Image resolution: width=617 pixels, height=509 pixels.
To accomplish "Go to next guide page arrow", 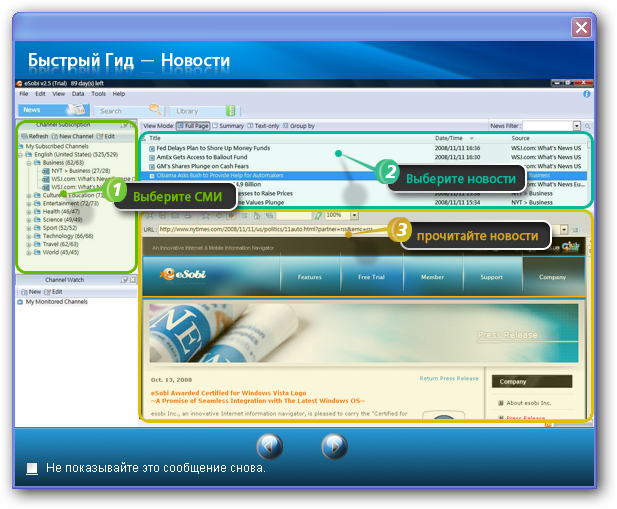I will point(334,446).
